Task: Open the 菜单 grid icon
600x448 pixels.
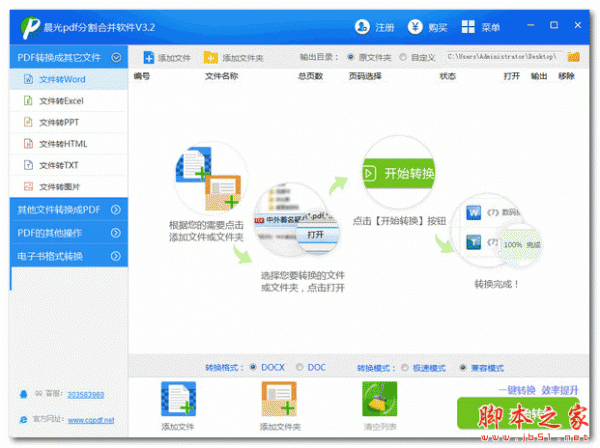Action: [468, 27]
